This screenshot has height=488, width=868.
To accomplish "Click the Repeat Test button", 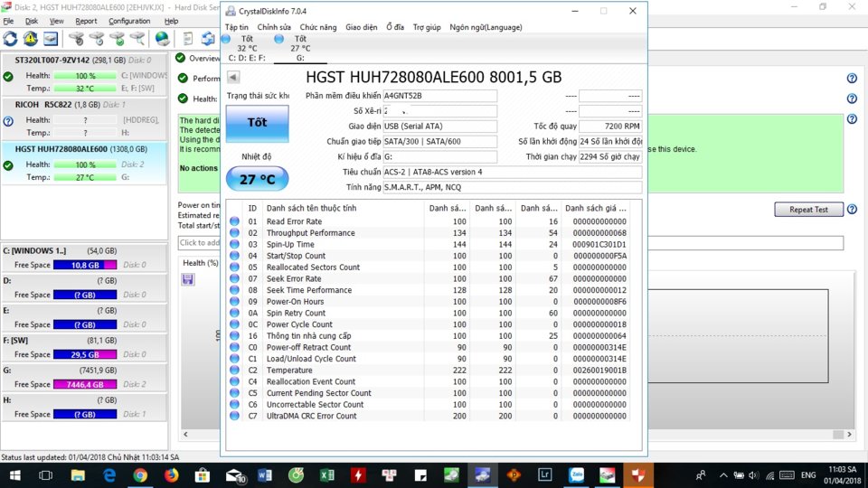I will pyautogui.click(x=808, y=209).
